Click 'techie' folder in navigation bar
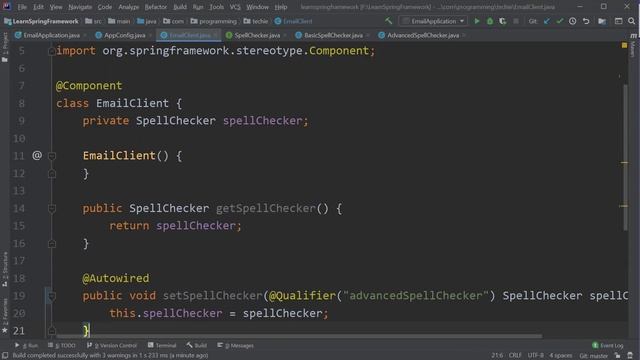The width and height of the screenshot is (640, 360). pyautogui.click(x=256, y=21)
